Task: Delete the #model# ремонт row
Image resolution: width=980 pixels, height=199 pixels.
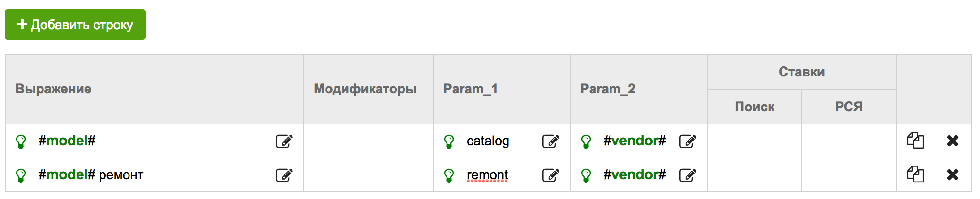Action: point(953,174)
